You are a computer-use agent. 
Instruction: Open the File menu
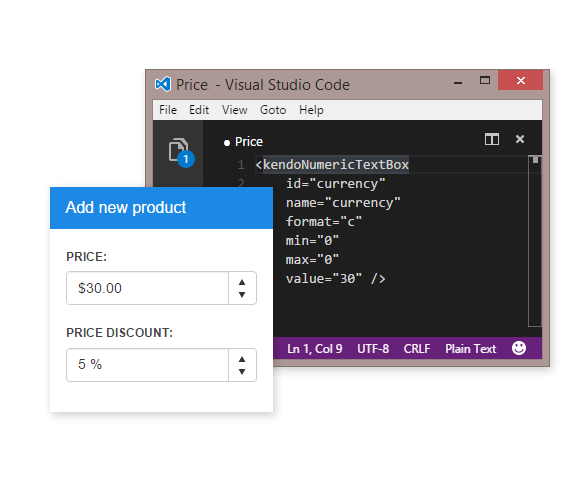[x=168, y=110]
